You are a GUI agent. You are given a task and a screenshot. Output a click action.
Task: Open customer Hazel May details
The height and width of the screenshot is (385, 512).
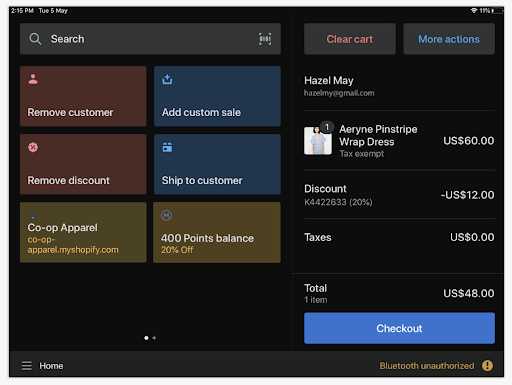399,86
